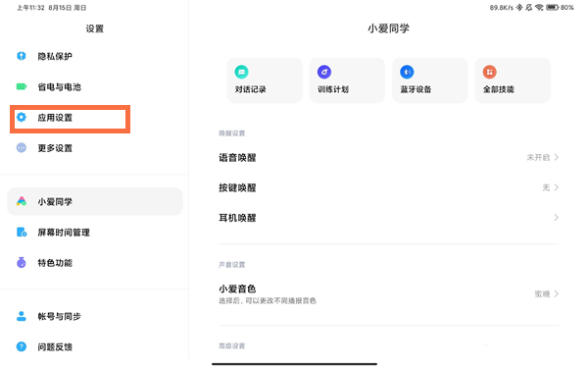Select 隐私保护 shield icon in sidebar
588x368 pixels.
click(22, 56)
